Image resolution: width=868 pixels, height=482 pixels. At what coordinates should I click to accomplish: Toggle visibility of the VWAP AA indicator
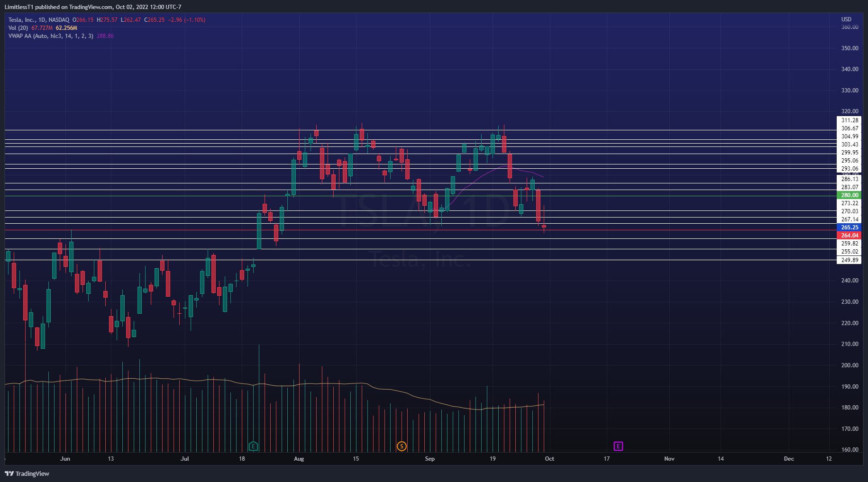point(123,36)
